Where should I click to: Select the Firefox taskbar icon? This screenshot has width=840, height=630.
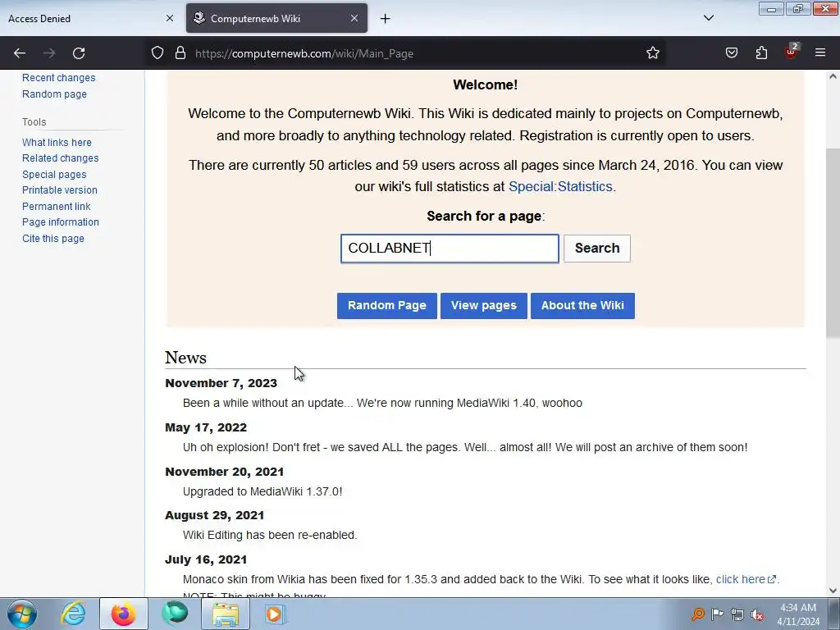[x=123, y=614]
